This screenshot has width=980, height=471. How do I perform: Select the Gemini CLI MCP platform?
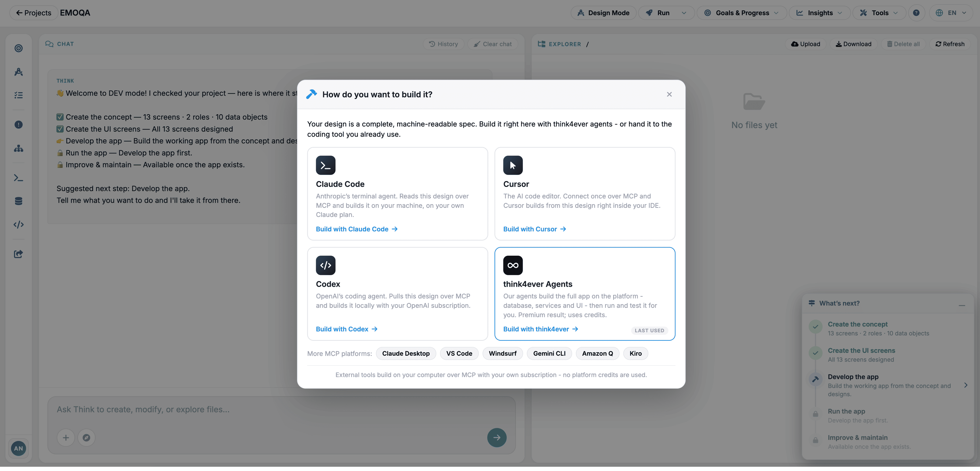[x=549, y=354]
